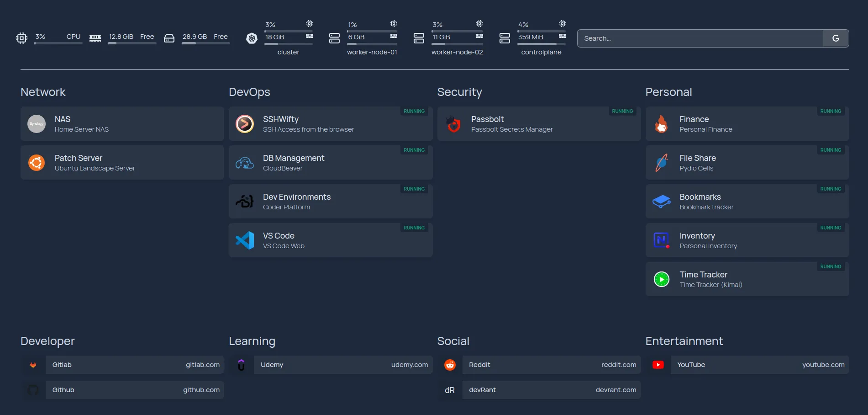
Task: Open SSHWifty via its logo
Action: pyautogui.click(x=245, y=123)
